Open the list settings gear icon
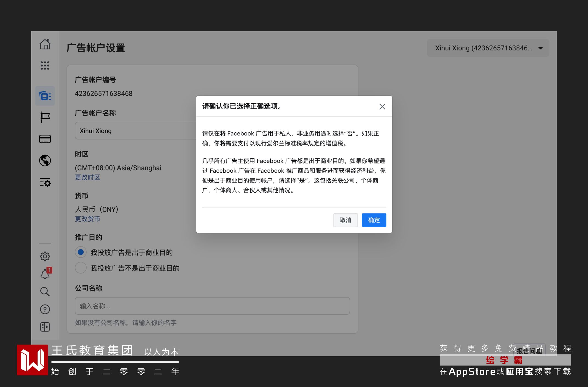The width and height of the screenshot is (588, 387). point(45,182)
